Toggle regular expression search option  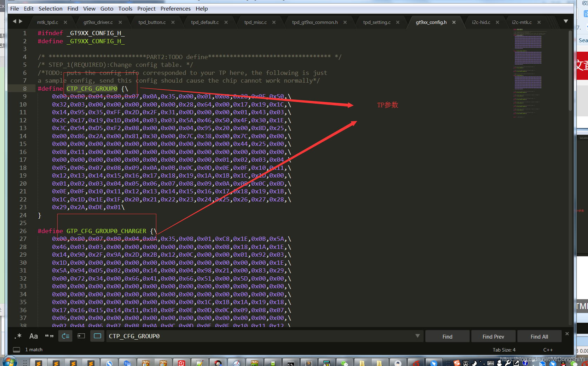tap(18, 336)
